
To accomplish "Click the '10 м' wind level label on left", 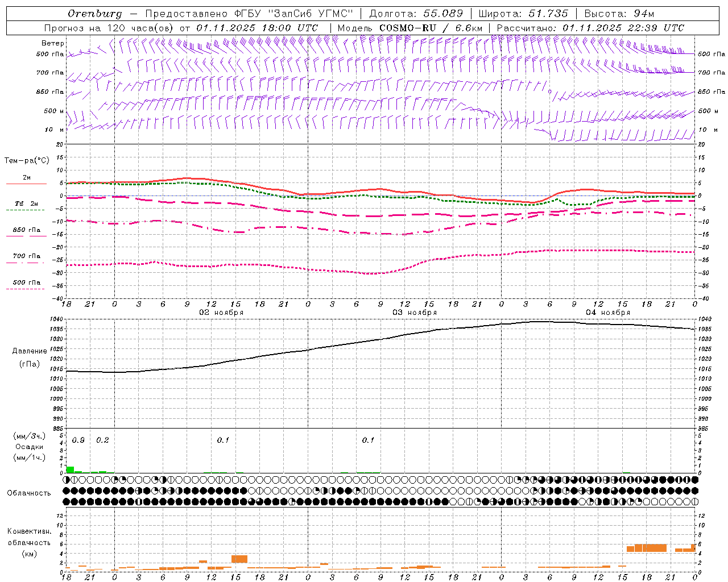I will click(55, 130).
